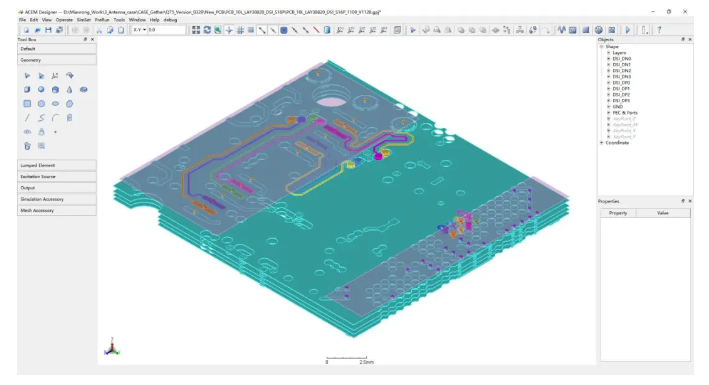709x385 pixels.
Task: Open the Lumped Element toolbox section
Action: (x=57, y=165)
